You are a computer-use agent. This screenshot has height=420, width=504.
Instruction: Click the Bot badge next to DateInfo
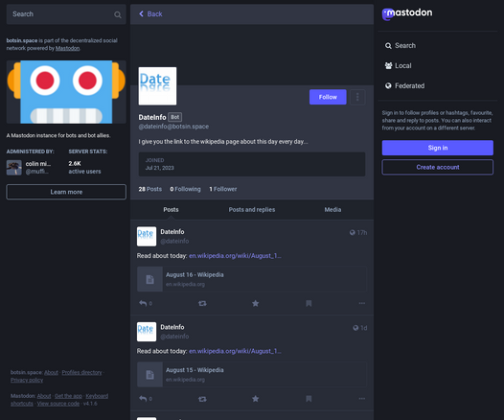[x=174, y=117]
